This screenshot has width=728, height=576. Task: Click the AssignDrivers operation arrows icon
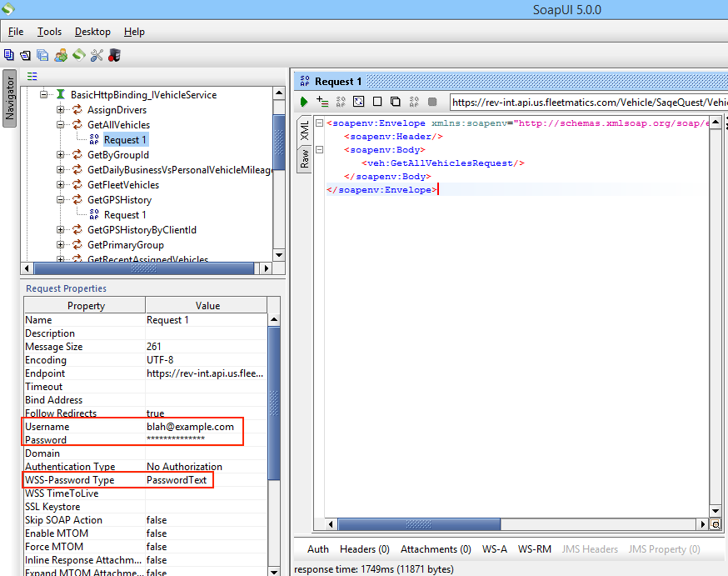point(77,110)
